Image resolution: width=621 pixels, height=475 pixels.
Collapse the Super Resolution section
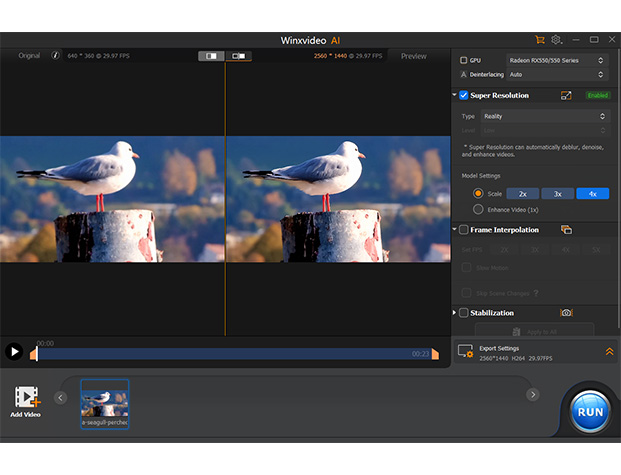(455, 95)
